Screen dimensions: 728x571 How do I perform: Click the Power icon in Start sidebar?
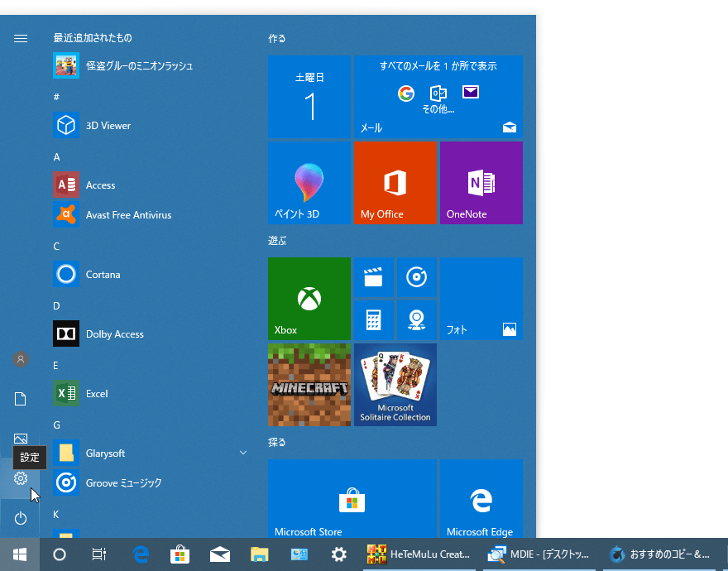21,518
